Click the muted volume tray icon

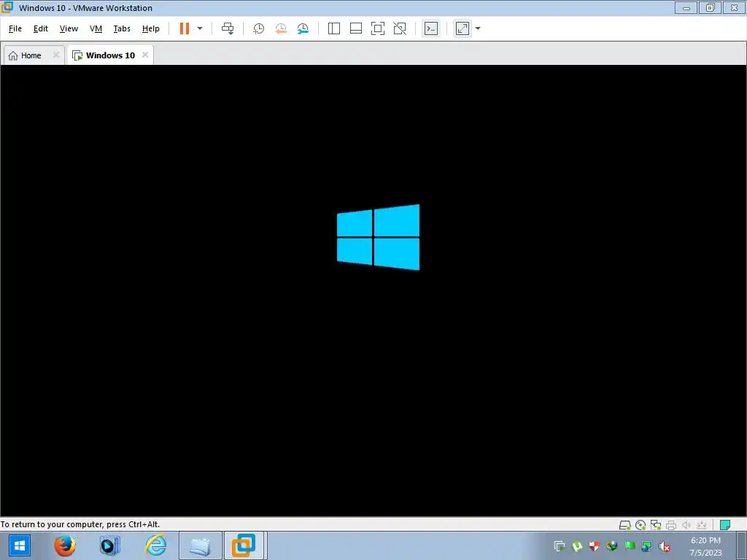[664, 546]
